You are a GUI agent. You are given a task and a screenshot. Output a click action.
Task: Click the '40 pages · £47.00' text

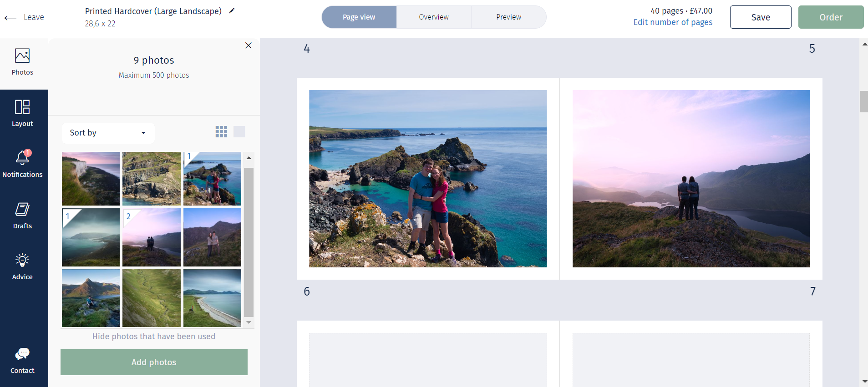[x=681, y=10]
